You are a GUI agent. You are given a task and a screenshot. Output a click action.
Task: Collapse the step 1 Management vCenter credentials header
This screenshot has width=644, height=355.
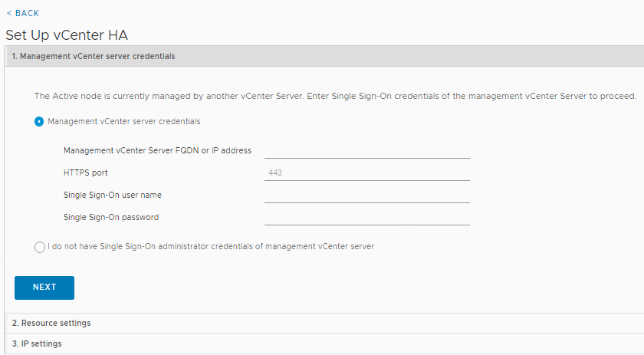pos(324,56)
